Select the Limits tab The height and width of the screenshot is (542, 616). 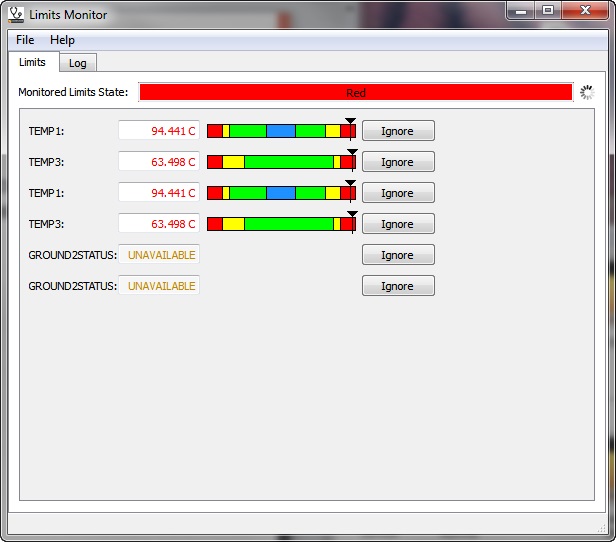point(32,62)
